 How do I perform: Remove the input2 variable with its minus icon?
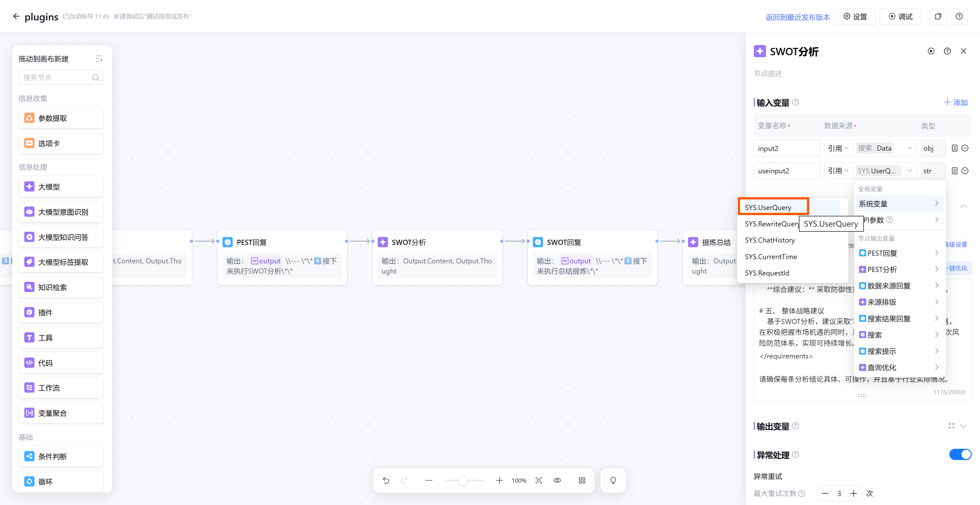click(965, 148)
